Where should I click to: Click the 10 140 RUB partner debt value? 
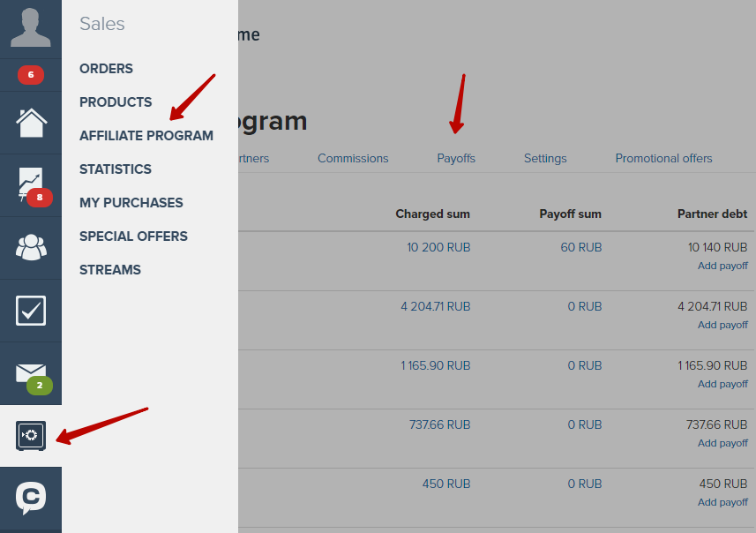[x=717, y=247]
